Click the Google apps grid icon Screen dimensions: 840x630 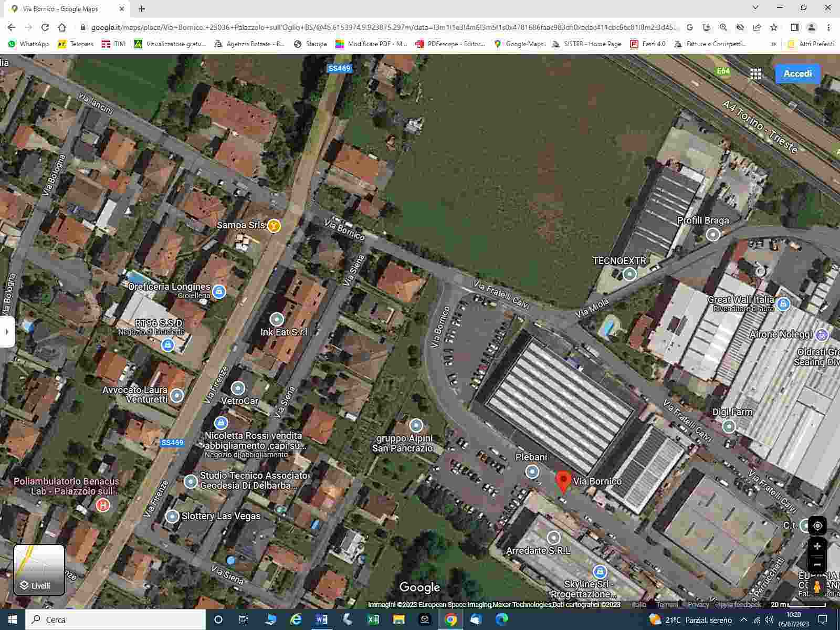coord(755,74)
